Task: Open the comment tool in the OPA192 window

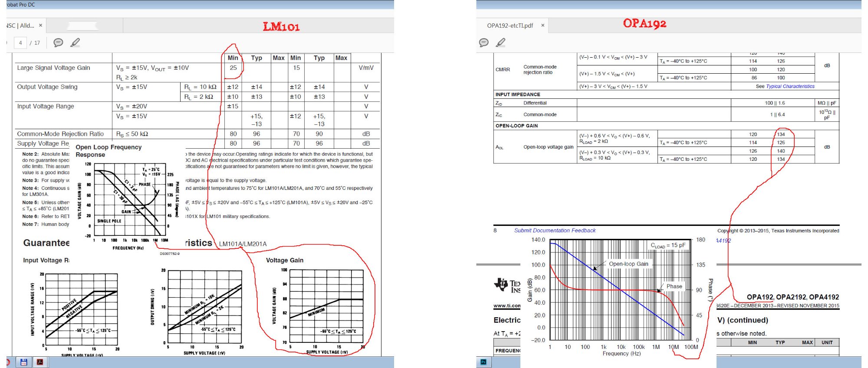Action: [x=484, y=42]
